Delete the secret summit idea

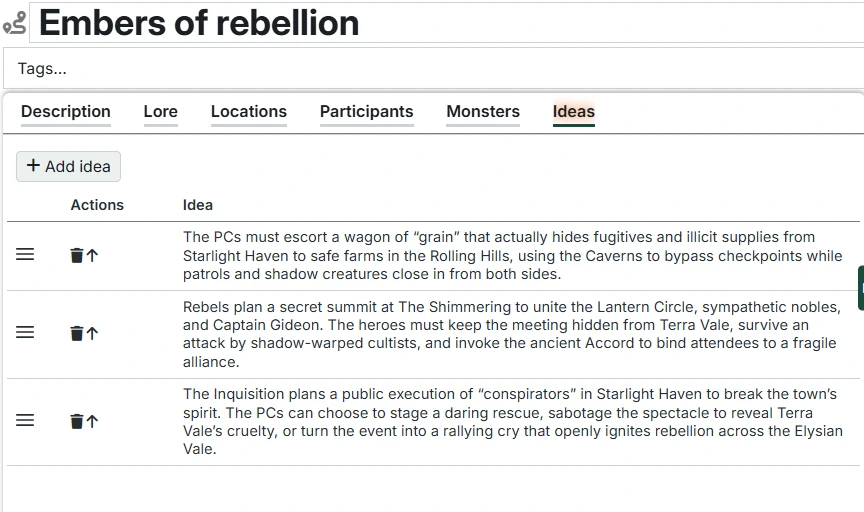[77, 334]
